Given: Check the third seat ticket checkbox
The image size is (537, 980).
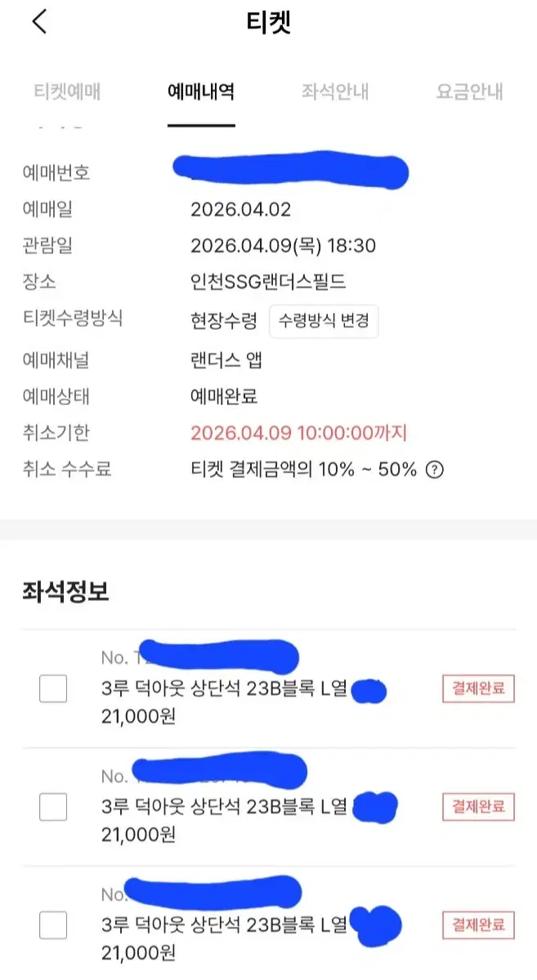Looking at the screenshot, I should pos(53,926).
